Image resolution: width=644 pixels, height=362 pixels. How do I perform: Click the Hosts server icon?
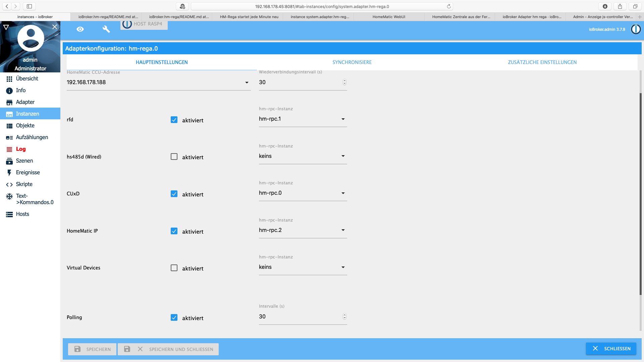coord(9,214)
